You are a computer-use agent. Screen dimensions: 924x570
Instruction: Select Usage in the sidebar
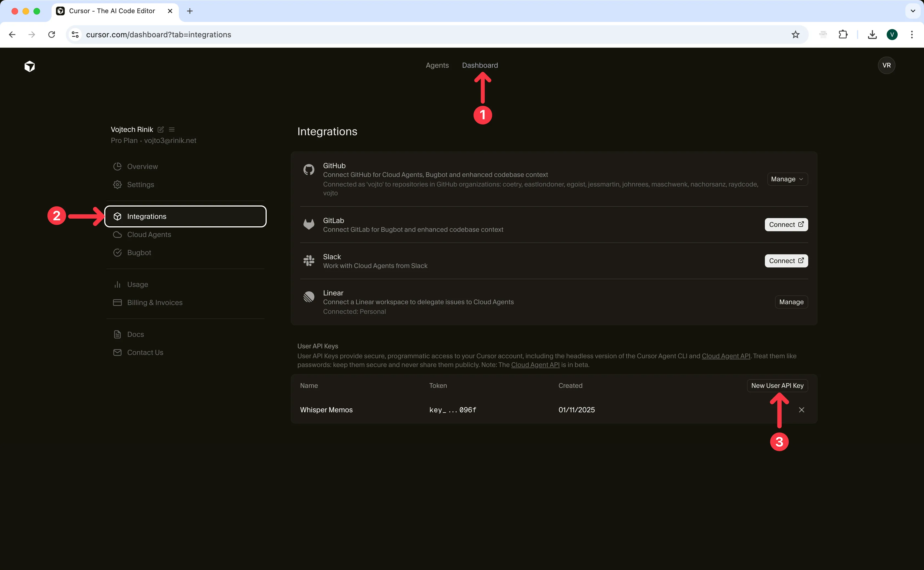138,284
